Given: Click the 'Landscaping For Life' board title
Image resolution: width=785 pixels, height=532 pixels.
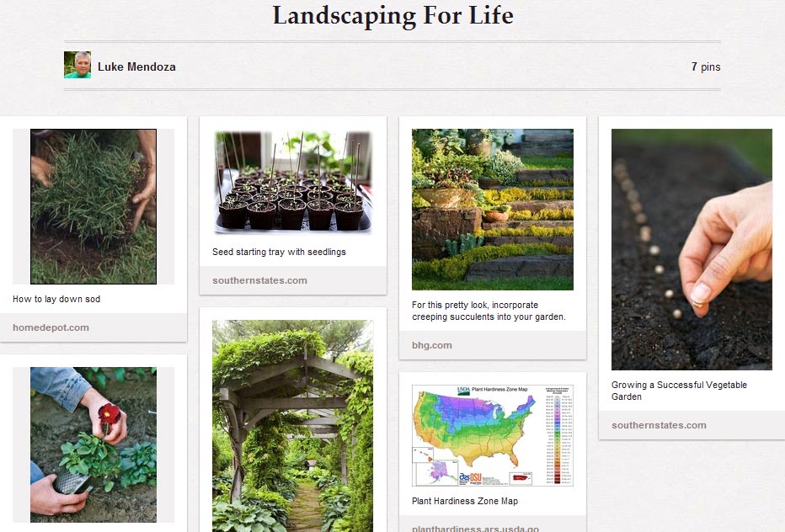Looking at the screenshot, I should (392, 16).
